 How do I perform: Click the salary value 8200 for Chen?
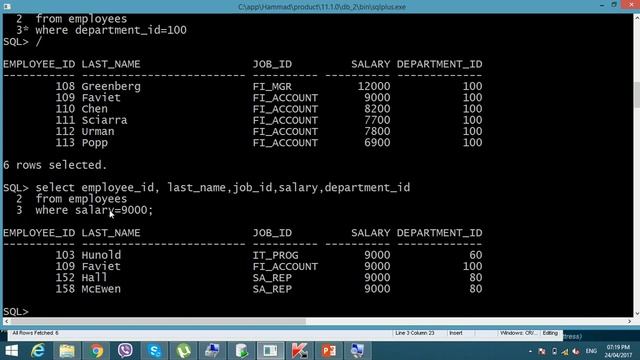click(377, 109)
